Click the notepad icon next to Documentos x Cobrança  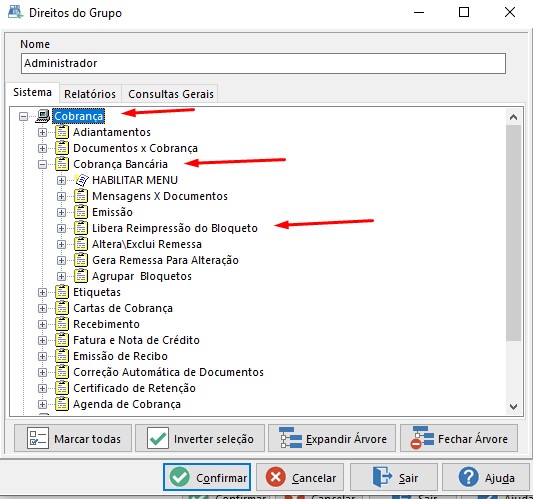62,148
